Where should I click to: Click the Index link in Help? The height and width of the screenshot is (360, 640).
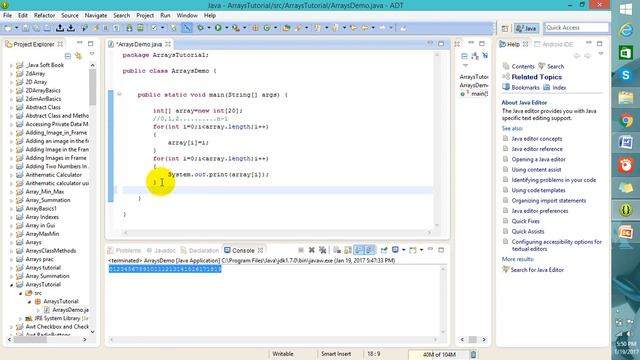coord(559,87)
